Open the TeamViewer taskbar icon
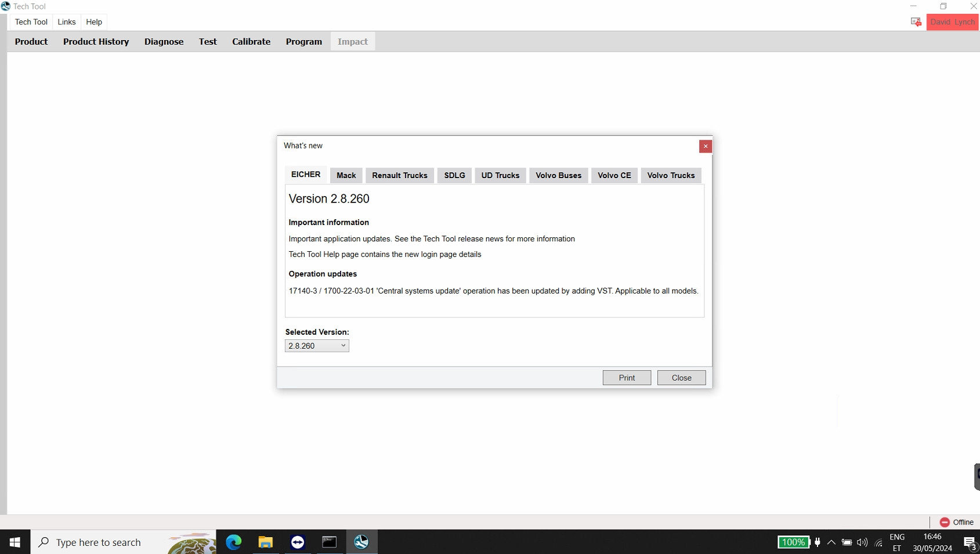The image size is (980, 554). coord(298,542)
